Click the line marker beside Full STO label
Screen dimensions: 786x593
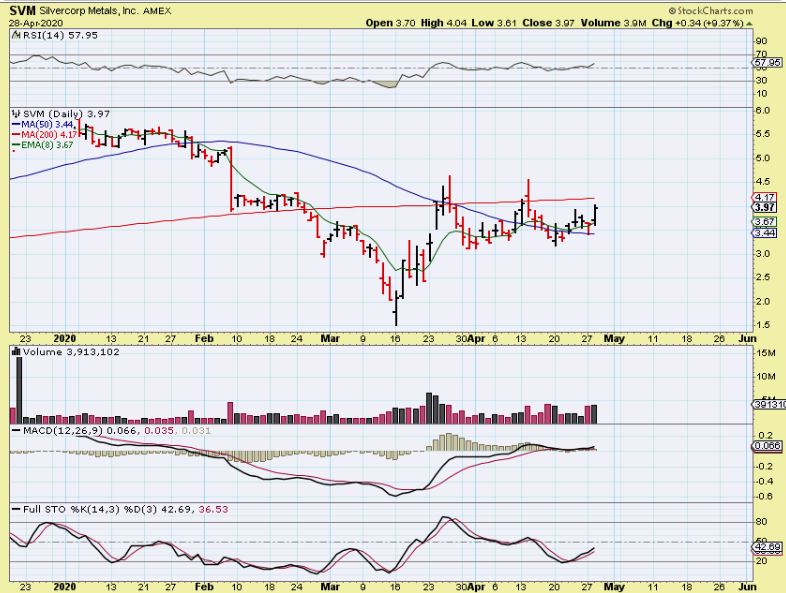pyautogui.click(x=17, y=509)
